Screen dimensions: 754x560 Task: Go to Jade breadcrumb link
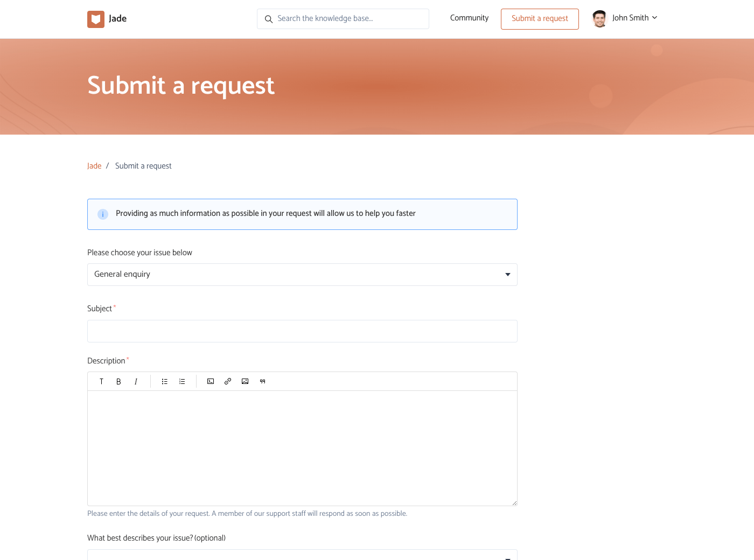(94, 166)
